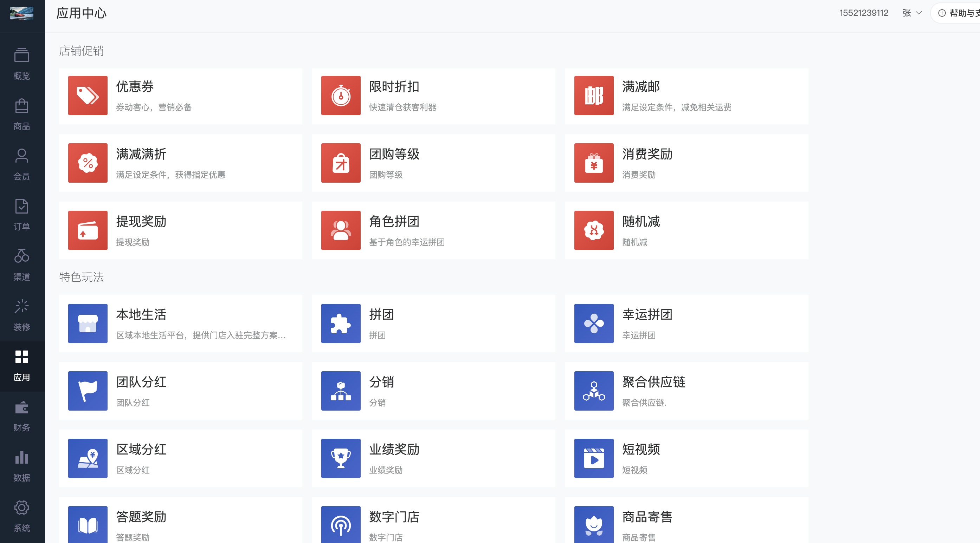This screenshot has height=543, width=980.
Task: Open the 限时折扣 stopwatch icon
Action: point(341,96)
